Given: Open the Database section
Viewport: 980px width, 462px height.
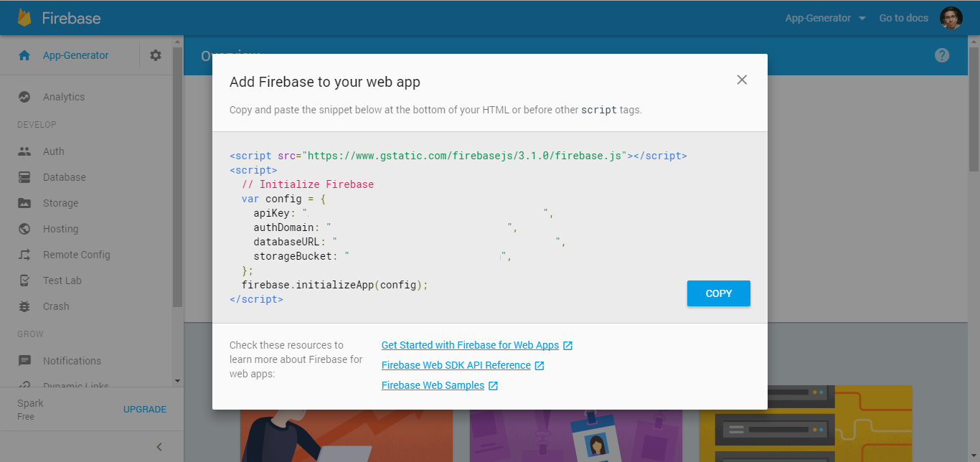Looking at the screenshot, I should click(x=63, y=176).
